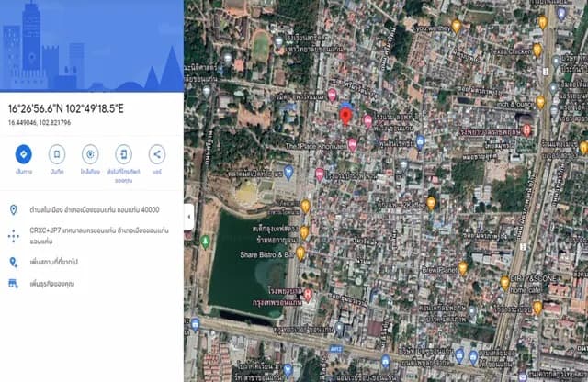The height and width of the screenshot is (382, 588).
Task: Click the plus code dots icon
Action: click(x=14, y=236)
